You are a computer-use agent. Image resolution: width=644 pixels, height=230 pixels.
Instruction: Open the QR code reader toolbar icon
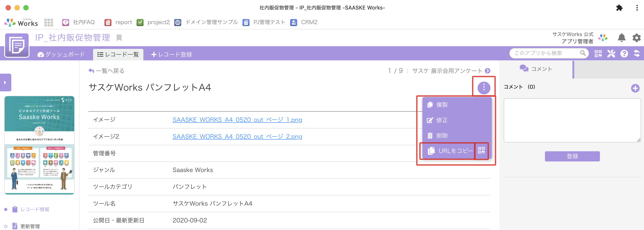pos(598,53)
